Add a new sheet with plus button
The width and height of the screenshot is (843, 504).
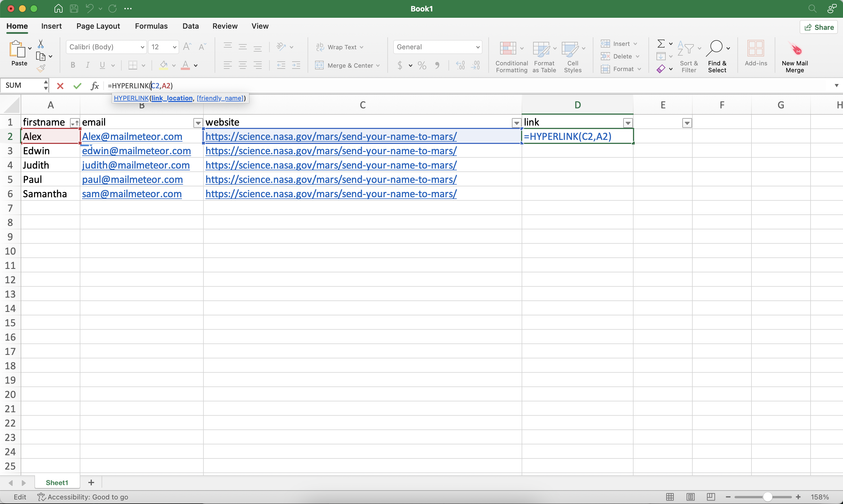tap(91, 482)
